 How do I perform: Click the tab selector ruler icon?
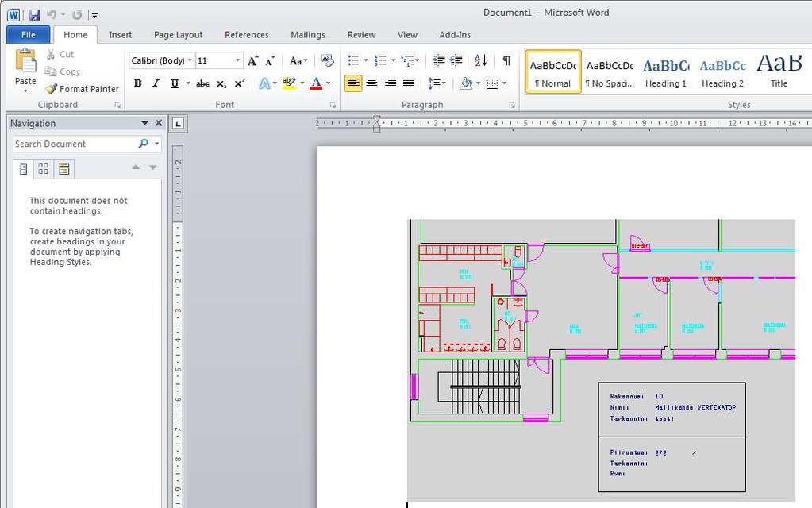click(x=178, y=123)
